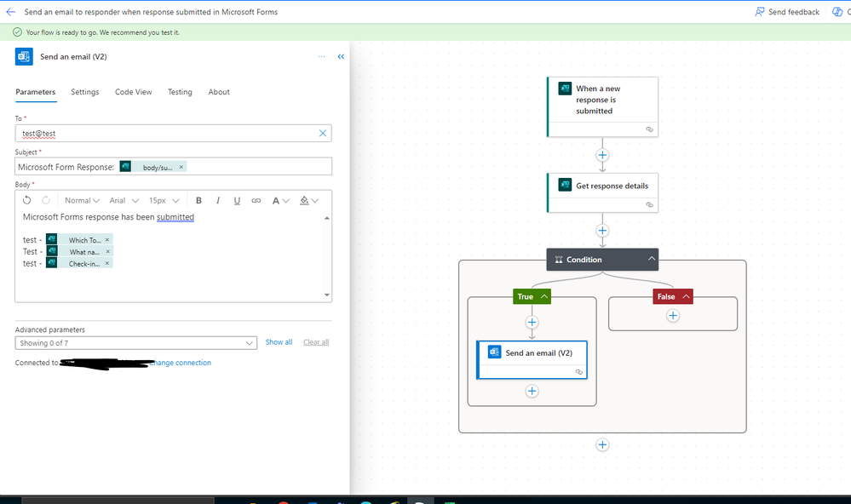The width and height of the screenshot is (851, 504).
Task: Open the Normal paragraph style dropdown
Action: [82, 200]
